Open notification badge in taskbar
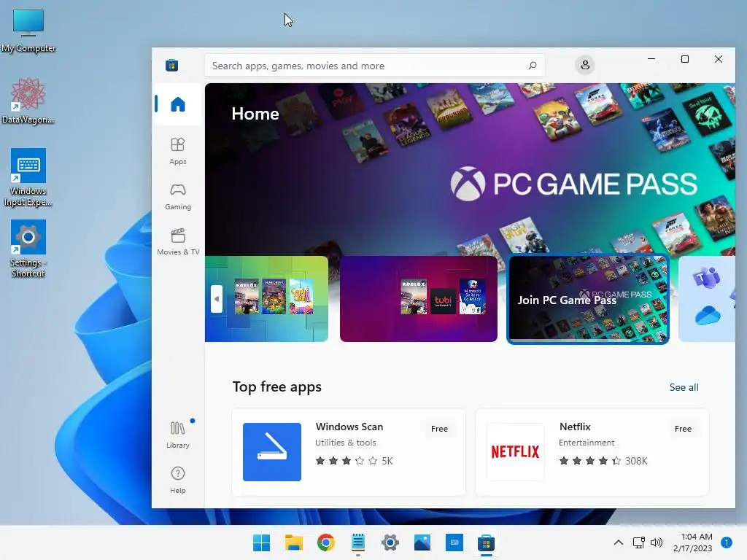 tap(727, 542)
